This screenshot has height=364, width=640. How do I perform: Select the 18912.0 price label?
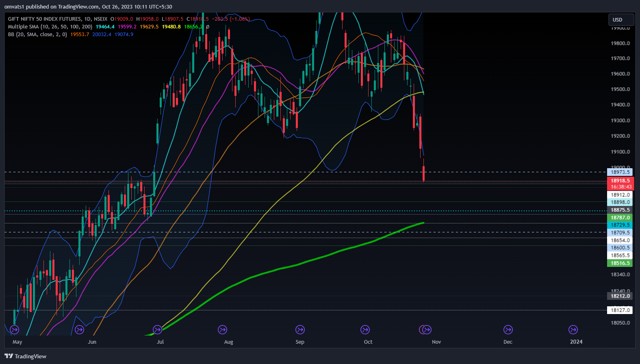point(620,195)
